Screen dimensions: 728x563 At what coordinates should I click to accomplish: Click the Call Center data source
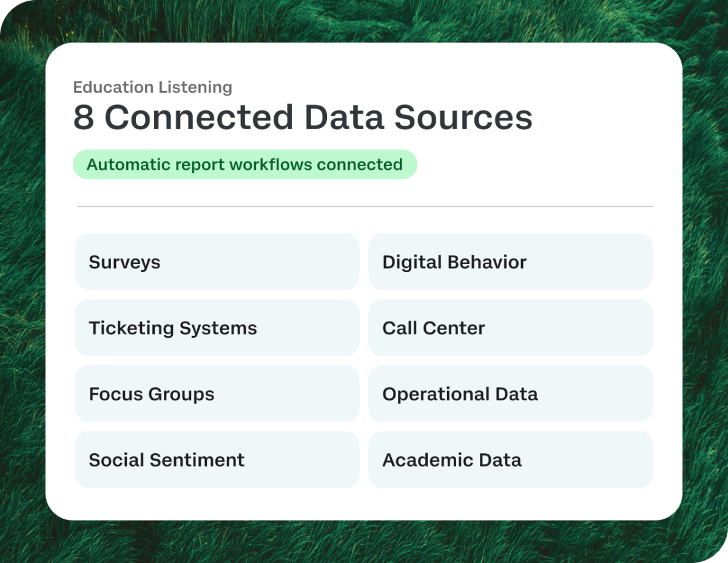[510, 328]
